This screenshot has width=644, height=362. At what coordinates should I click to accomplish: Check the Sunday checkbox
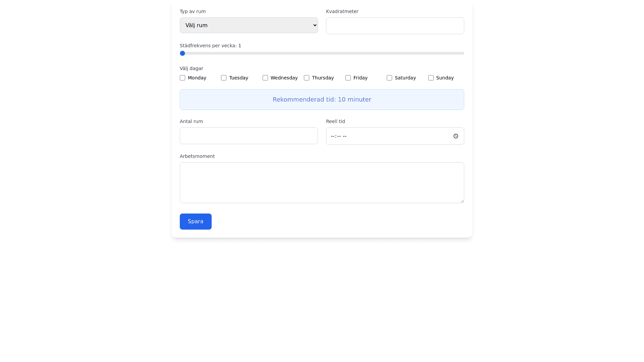tap(431, 78)
